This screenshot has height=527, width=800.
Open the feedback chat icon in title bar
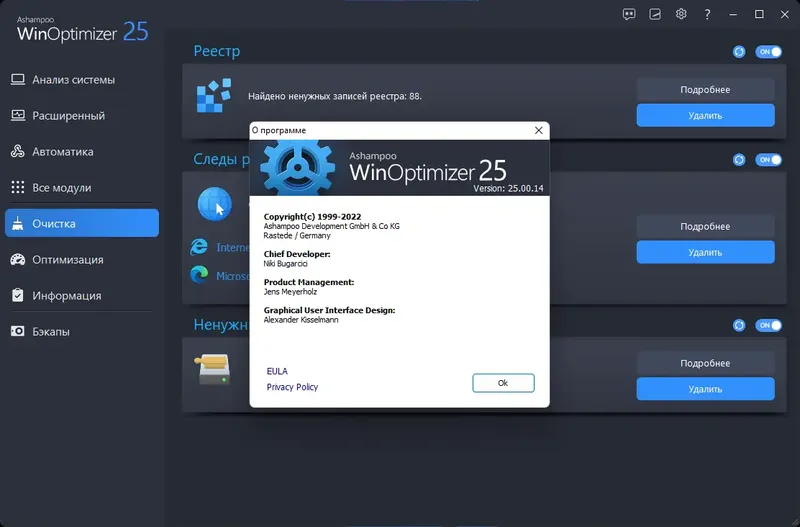(629, 14)
